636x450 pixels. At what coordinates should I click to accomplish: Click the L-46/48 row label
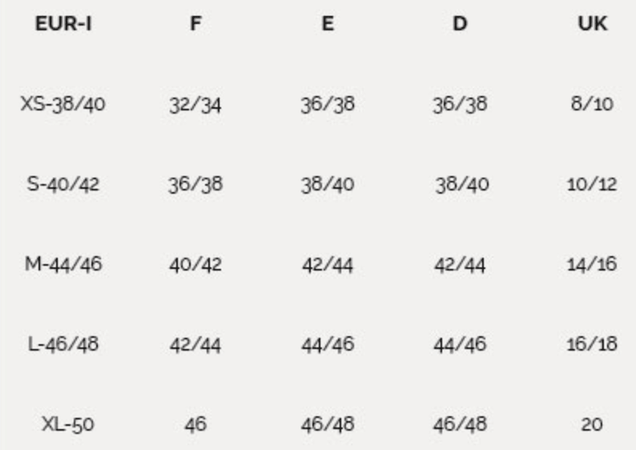[63, 344]
